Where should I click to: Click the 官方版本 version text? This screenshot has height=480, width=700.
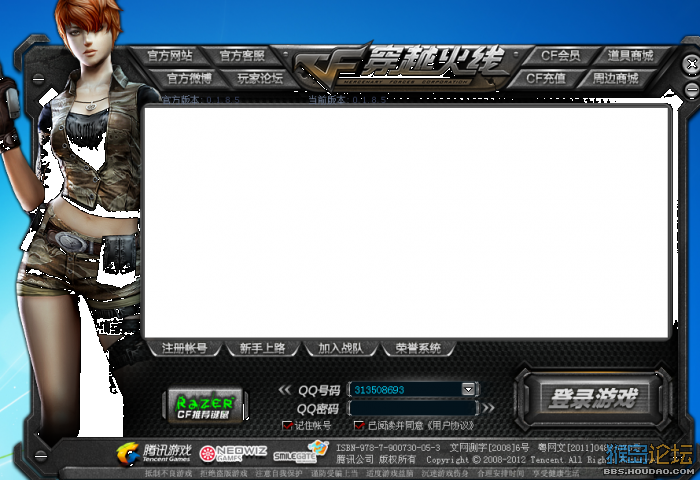[x=200, y=100]
